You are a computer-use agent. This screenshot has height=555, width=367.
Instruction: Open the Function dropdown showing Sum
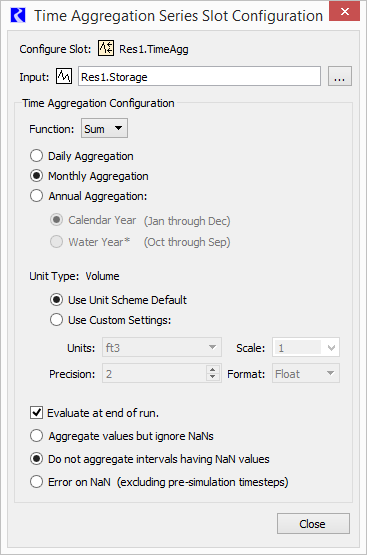(104, 128)
